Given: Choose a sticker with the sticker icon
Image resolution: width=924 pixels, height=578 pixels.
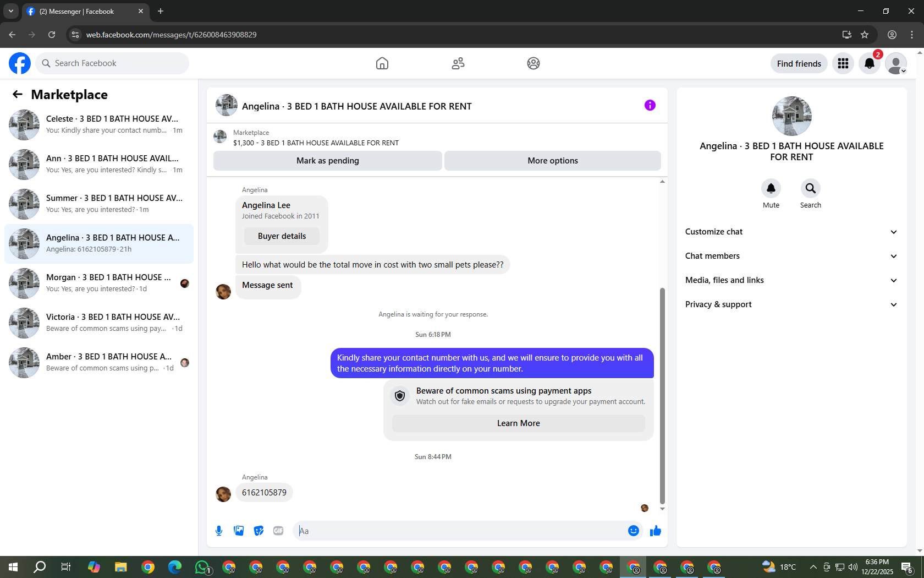Looking at the screenshot, I should coord(258,531).
